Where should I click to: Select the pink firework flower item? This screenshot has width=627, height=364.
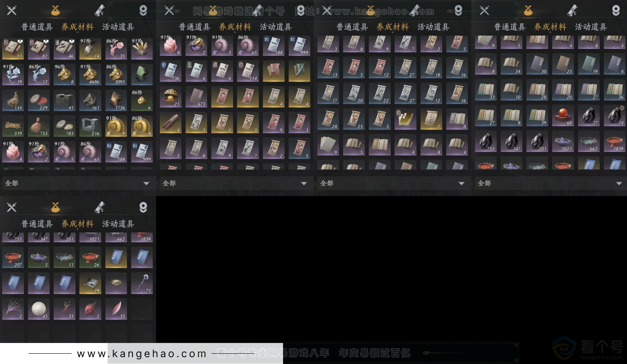[13, 309]
